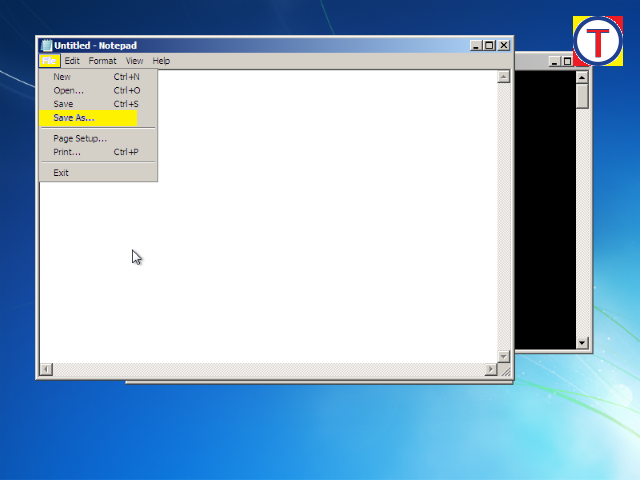Screen dimensions: 640x480
Task: Open the Help menu
Action: coord(161,61)
